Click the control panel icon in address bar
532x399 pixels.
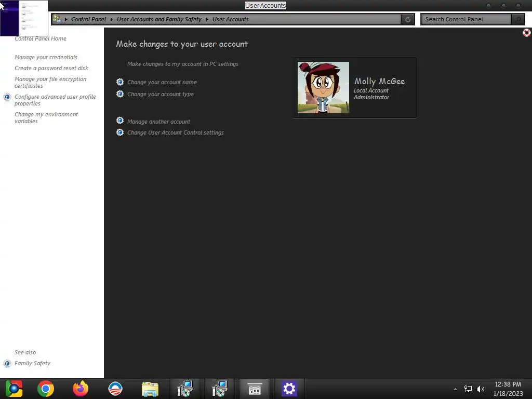point(57,19)
